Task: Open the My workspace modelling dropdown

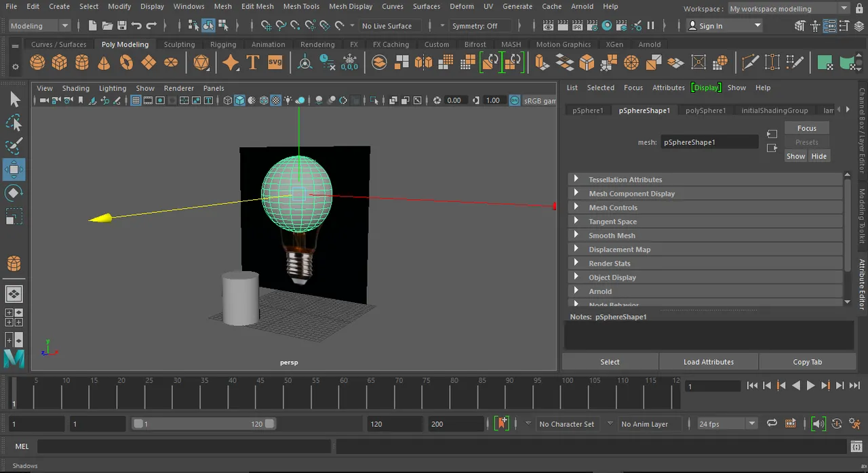Action: click(788, 9)
